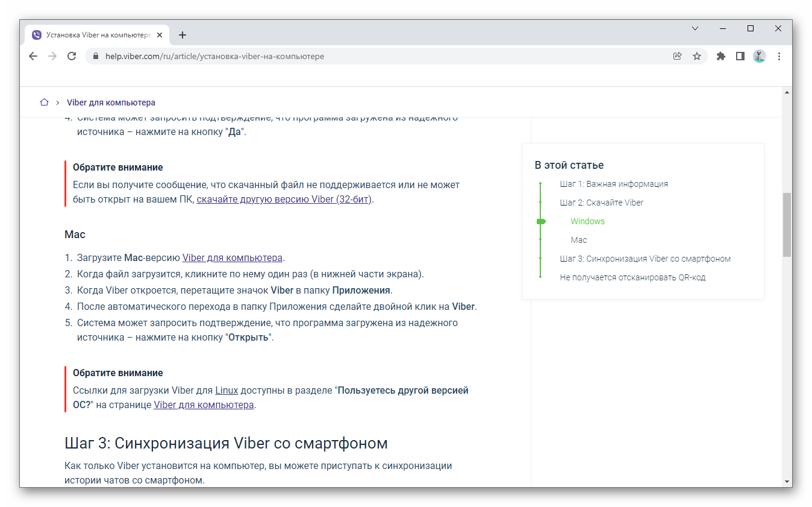This screenshot has height=507, width=812.
Task: Click the Linux download link
Action: tap(226, 390)
